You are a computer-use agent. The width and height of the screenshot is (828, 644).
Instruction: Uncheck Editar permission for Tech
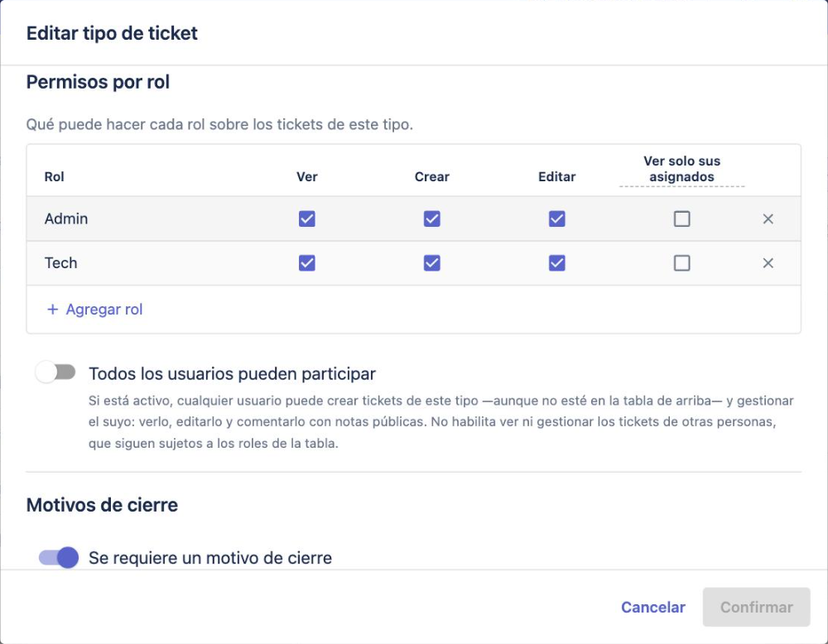point(556,263)
